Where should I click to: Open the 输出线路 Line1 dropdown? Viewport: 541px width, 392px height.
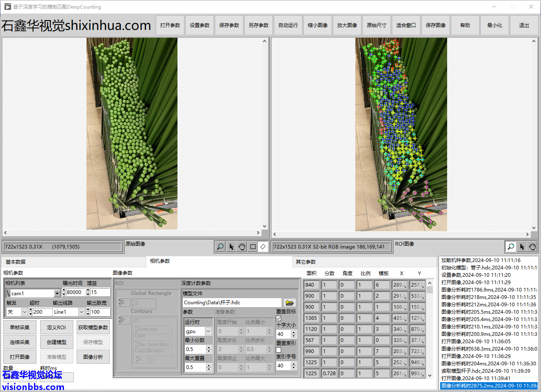(x=82, y=312)
